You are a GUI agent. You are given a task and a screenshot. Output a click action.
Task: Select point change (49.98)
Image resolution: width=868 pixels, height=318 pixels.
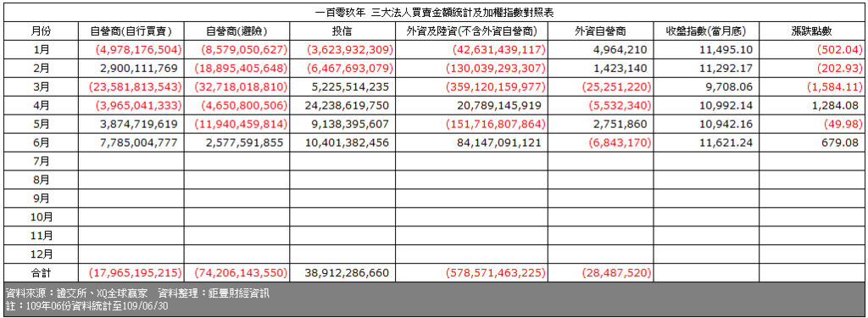point(843,124)
